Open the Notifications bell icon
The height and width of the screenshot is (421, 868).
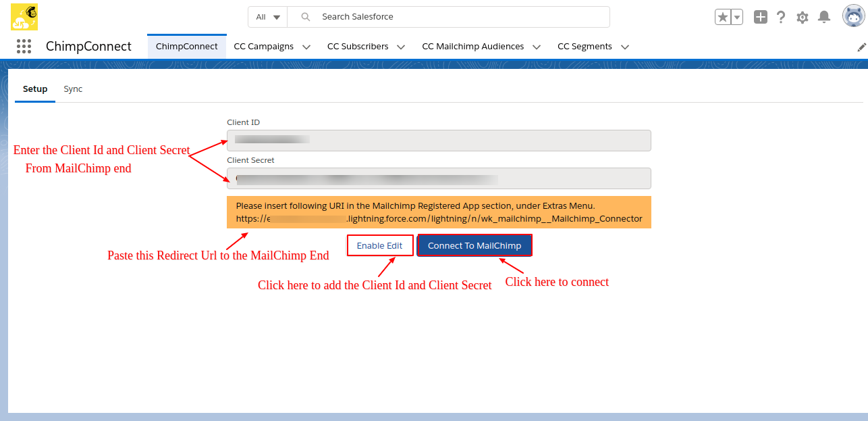823,18
